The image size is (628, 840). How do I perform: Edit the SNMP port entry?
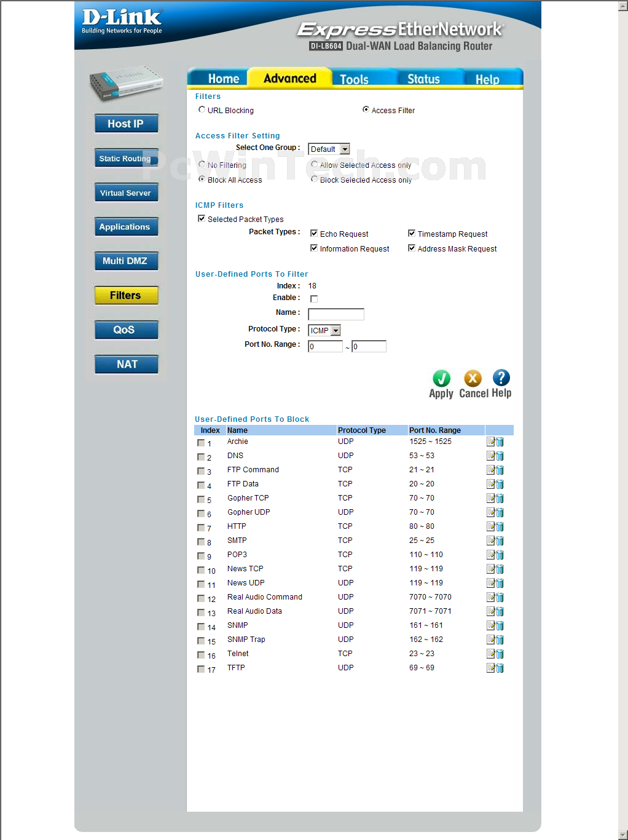(x=491, y=625)
